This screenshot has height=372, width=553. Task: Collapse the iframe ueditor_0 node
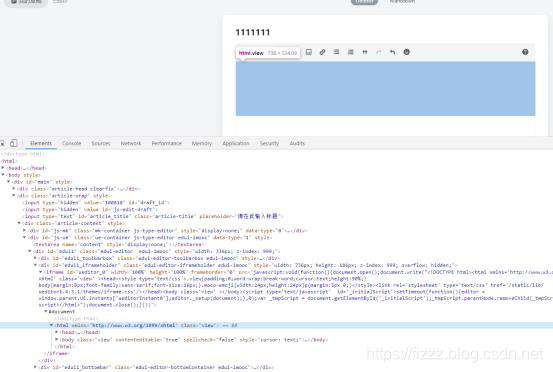tap(41, 272)
